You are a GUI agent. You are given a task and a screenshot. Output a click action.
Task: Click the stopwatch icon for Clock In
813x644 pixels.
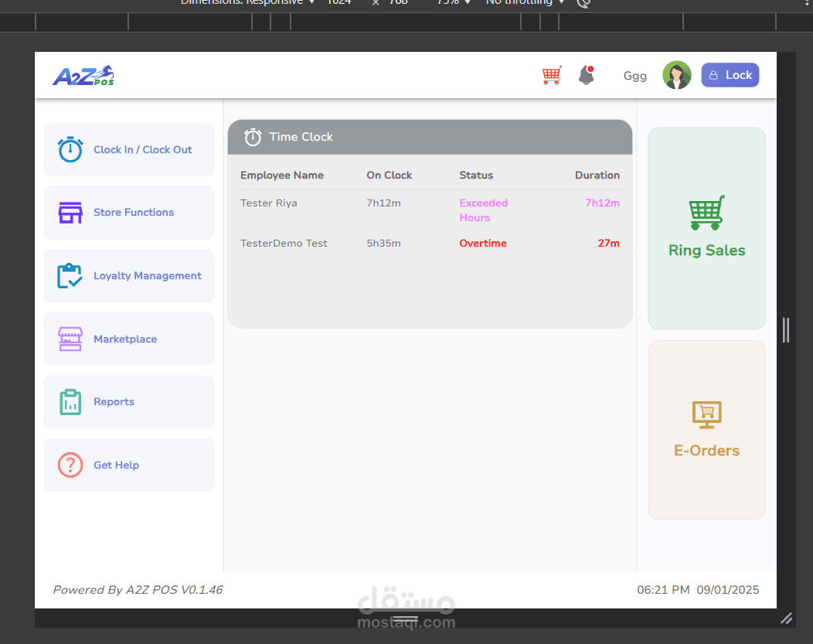point(70,149)
